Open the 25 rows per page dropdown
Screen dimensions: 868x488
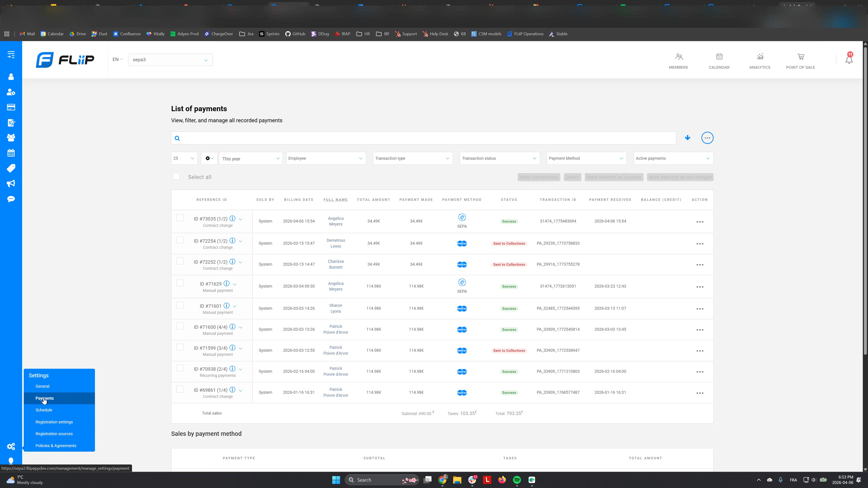pos(184,158)
